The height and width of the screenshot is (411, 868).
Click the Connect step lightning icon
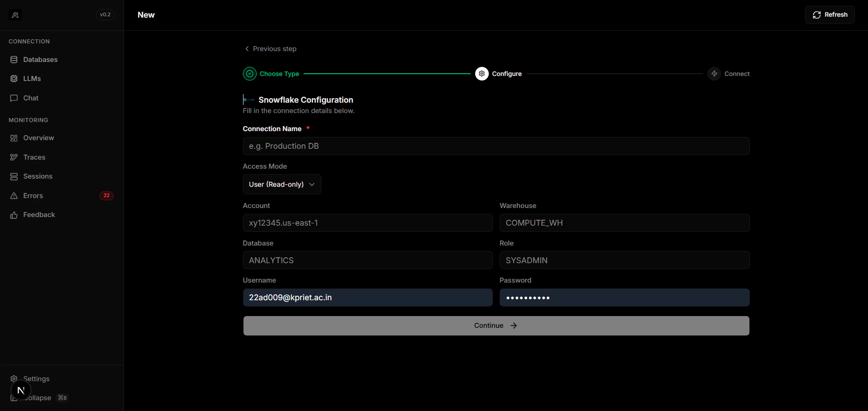(x=714, y=74)
